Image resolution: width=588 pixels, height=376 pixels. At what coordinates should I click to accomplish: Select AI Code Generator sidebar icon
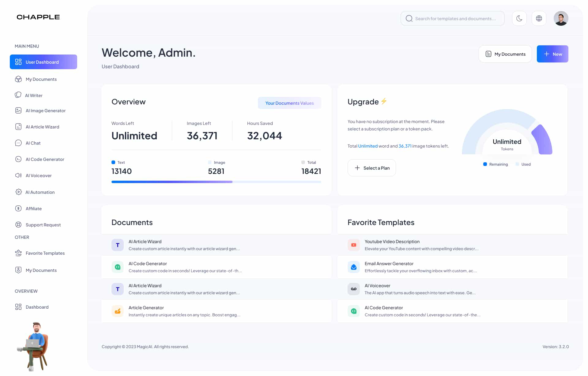pyautogui.click(x=17, y=159)
